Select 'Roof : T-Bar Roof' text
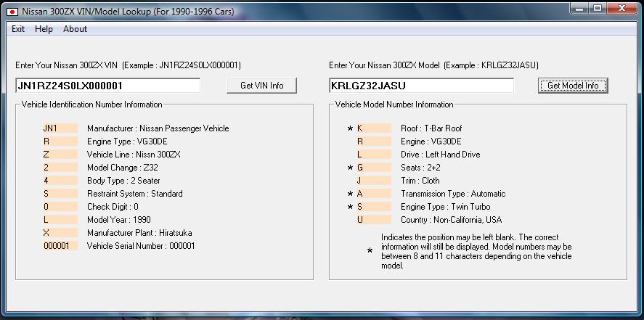This screenshot has width=644, height=320. 432,128
